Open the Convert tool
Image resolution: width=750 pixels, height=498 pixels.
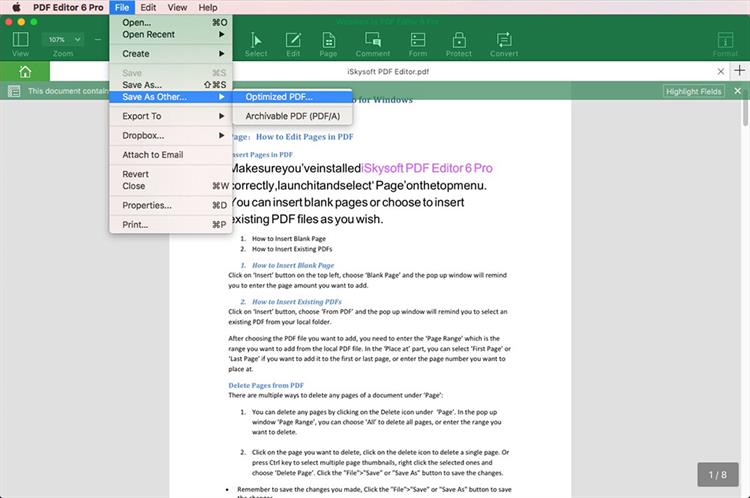[504, 45]
